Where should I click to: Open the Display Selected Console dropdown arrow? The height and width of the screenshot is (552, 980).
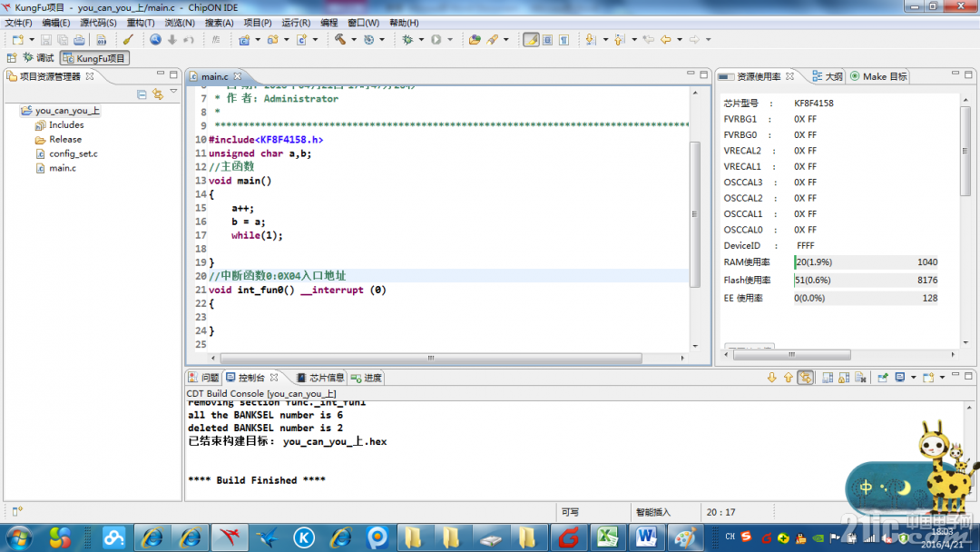click(913, 378)
